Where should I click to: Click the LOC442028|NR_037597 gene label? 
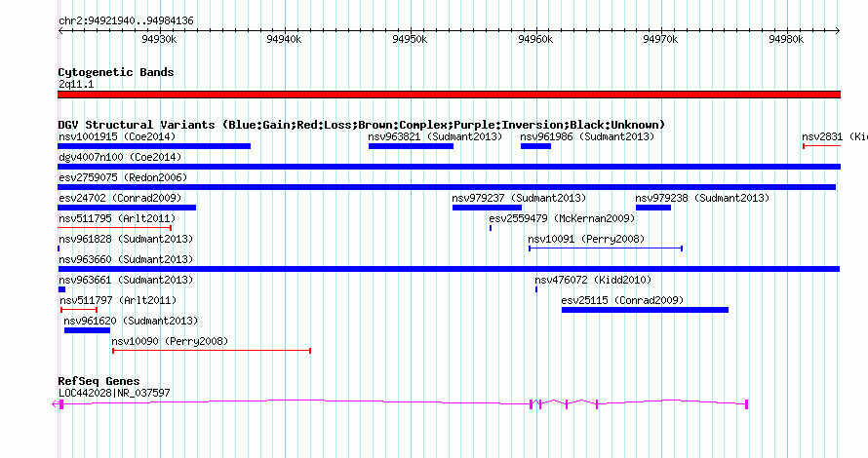[114, 393]
